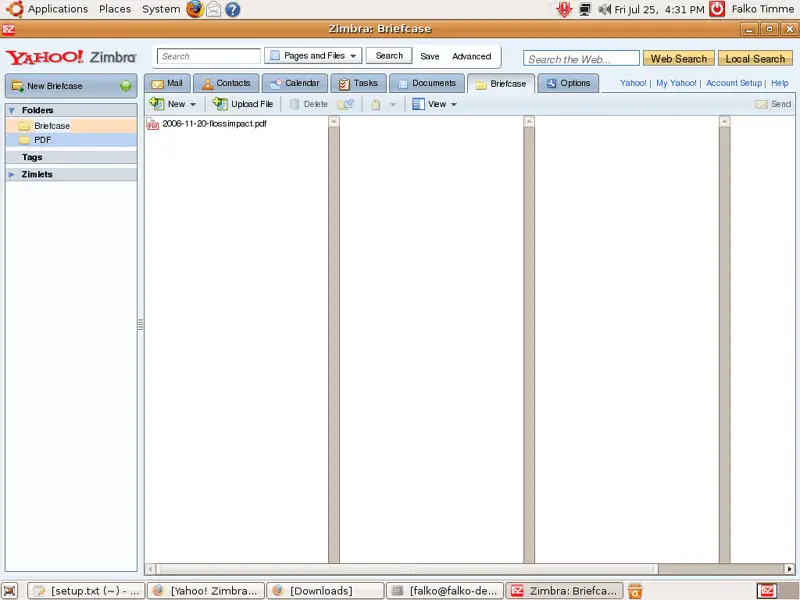This screenshot has width=800, height=600.
Task: Click Advanced search option
Action: (x=471, y=56)
